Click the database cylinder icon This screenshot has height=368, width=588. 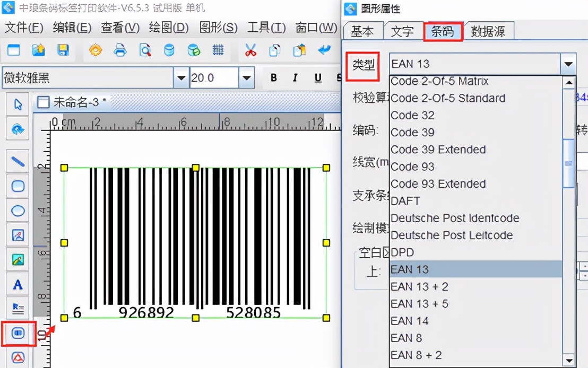pos(169,50)
